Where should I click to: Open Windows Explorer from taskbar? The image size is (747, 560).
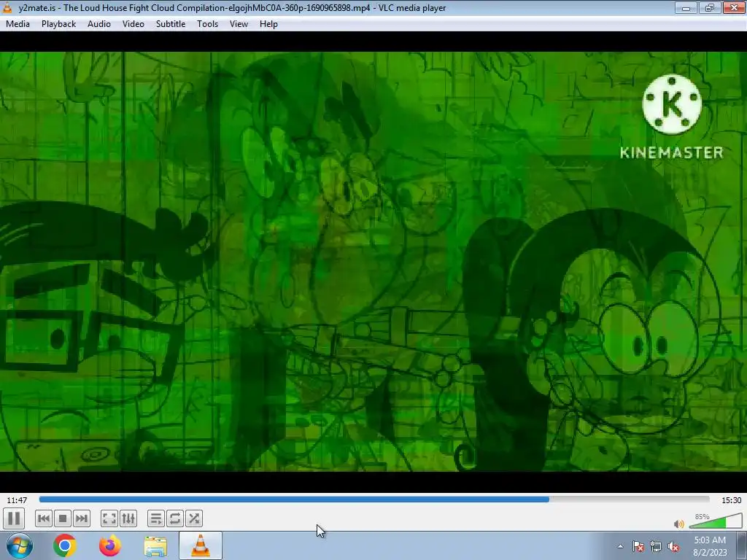[x=155, y=545]
